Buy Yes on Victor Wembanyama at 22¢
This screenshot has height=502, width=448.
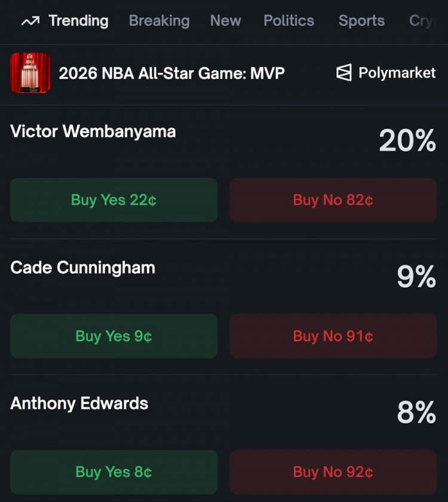(113, 200)
